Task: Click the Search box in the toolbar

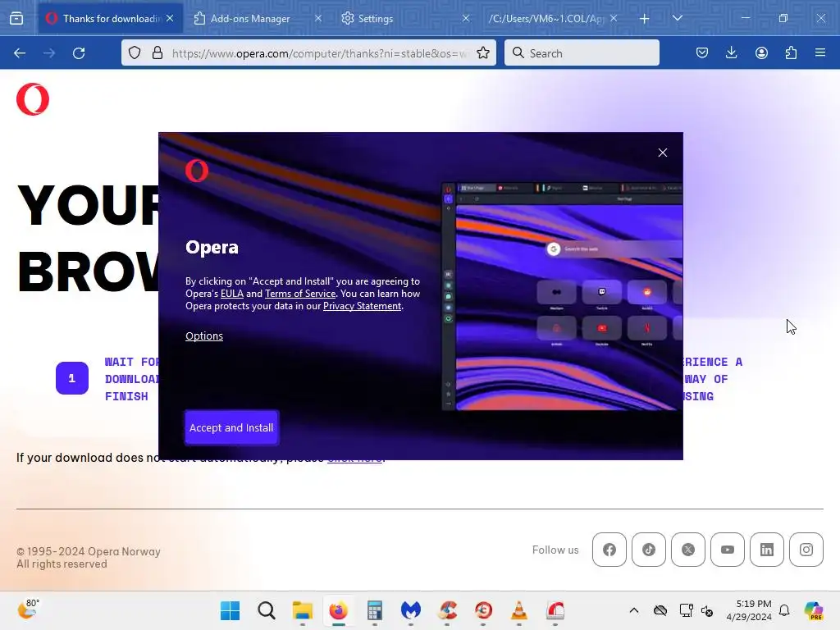Action: [582, 53]
